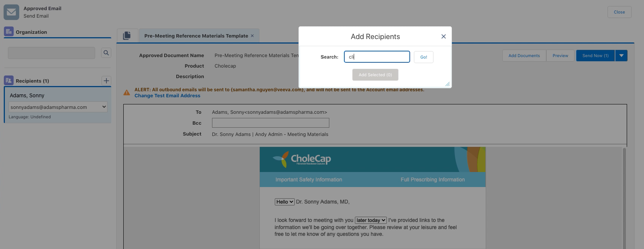Close the Add Recipients dialog
This screenshot has height=249, width=644.
click(443, 36)
